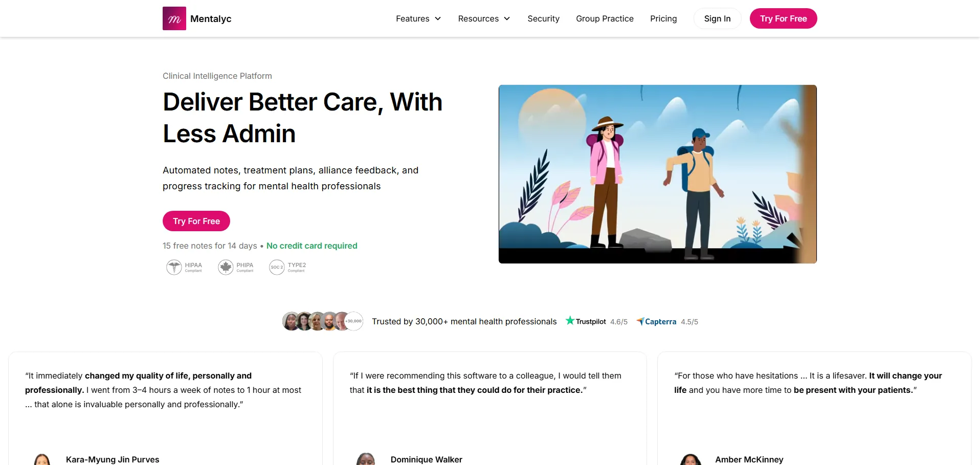The image size is (980, 465).
Task: View the Pricing page
Action: pos(663,18)
